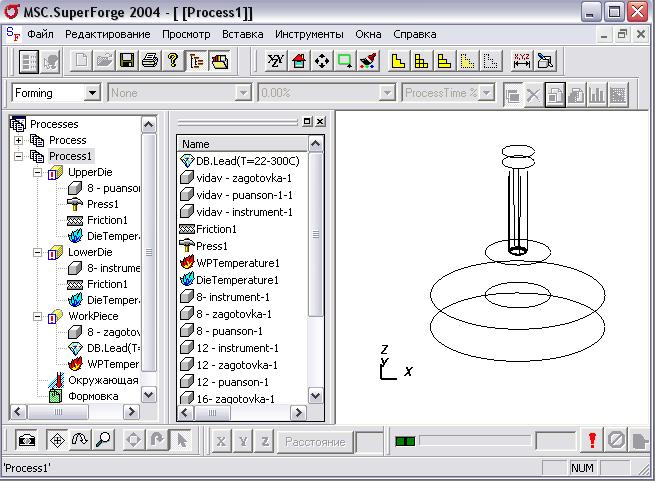Image resolution: width=655 pixels, height=481 pixels.
Task: Select Press1 under UpperDie in tree
Action: click(x=103, y=204)
